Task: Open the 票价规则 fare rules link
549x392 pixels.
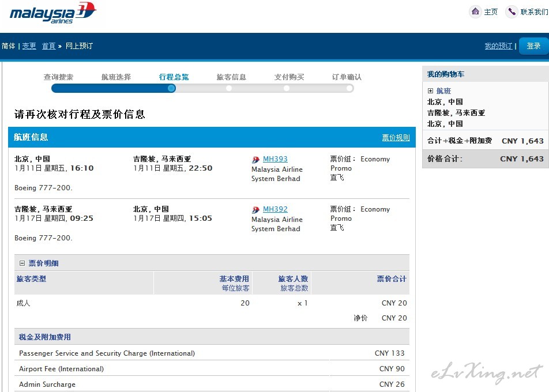Action: click(x=396, y=137)
